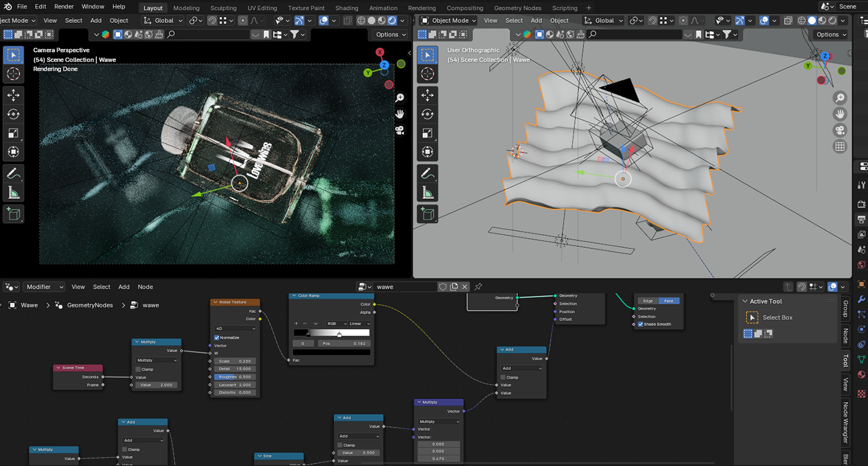
Task: Open the Render menu
Action: (x=64, y=7)
